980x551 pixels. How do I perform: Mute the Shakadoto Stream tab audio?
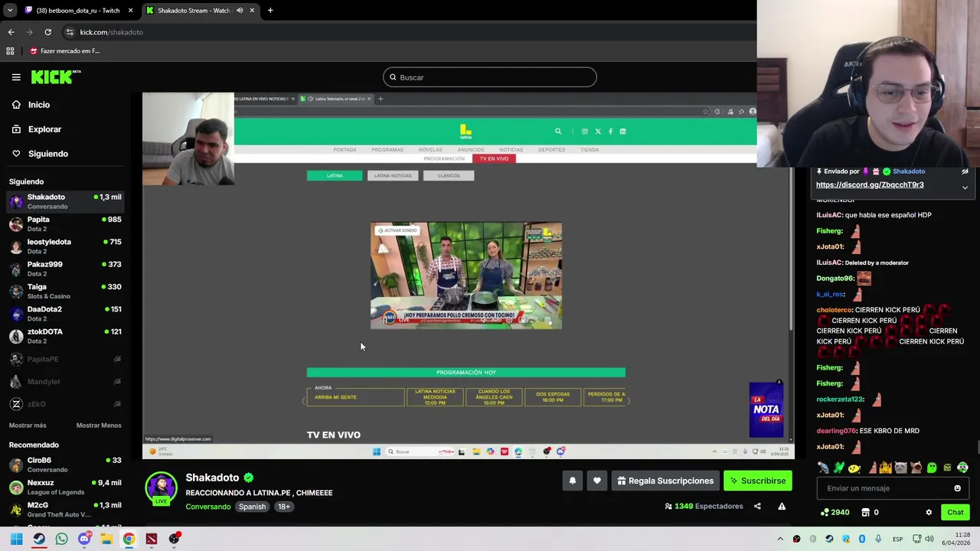pos(240,11)
